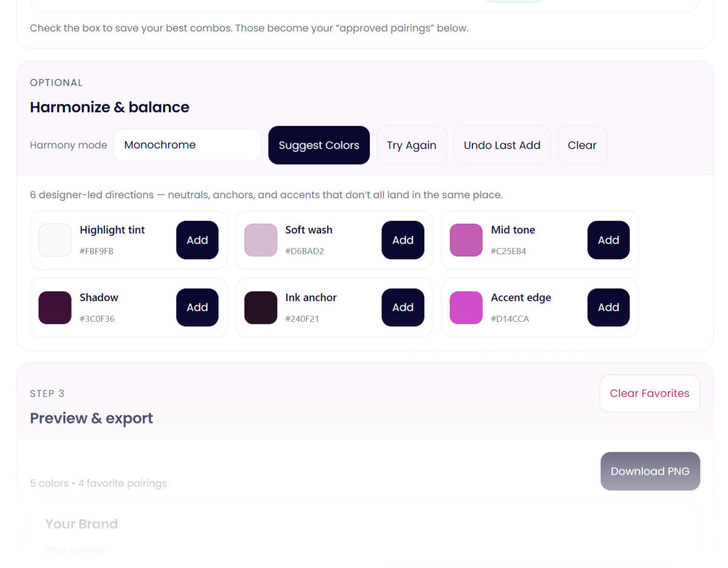Click the Highlight tint swatch #FBF9FB
Screen dimensions: 728x568
(x=55, y=240)
